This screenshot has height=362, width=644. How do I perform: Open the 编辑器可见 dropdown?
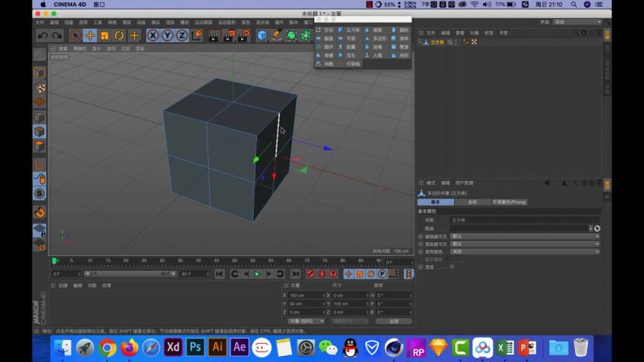coord(525,236)
